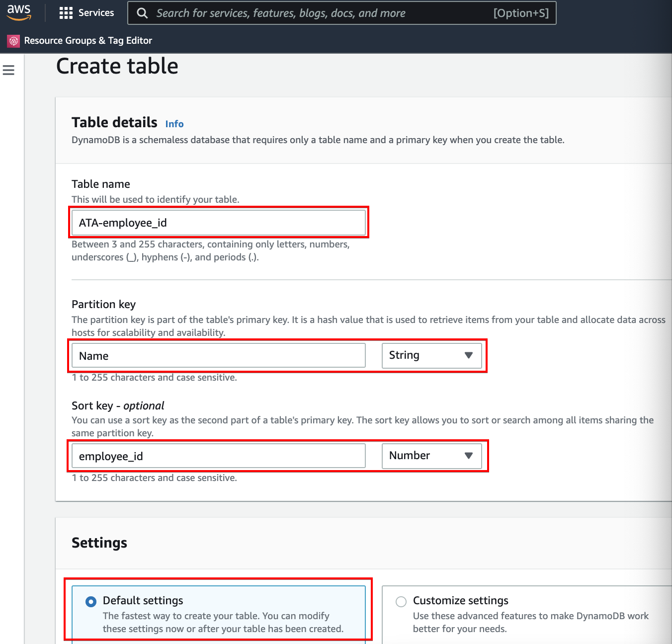This screenshot has width=672, height=644.
Task: Focus the AWS services search box
Action: pos(342,13)
